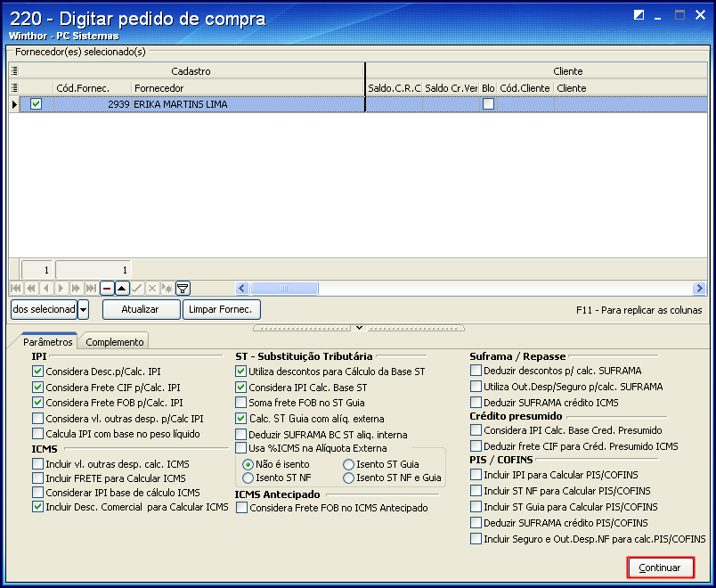Jump forward a page with double-right arrow
The height and width of the screenshot is (588, 716).
(77, 289)
